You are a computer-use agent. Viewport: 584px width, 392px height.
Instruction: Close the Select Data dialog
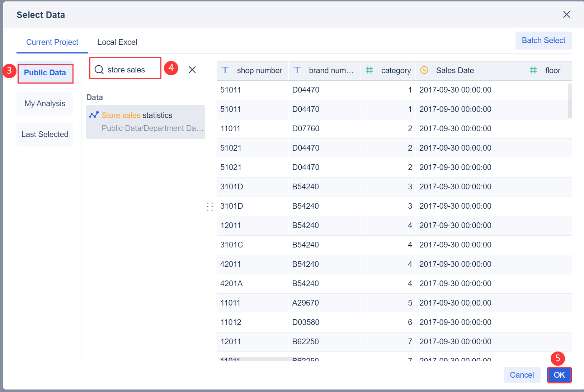tap(566, 14)
